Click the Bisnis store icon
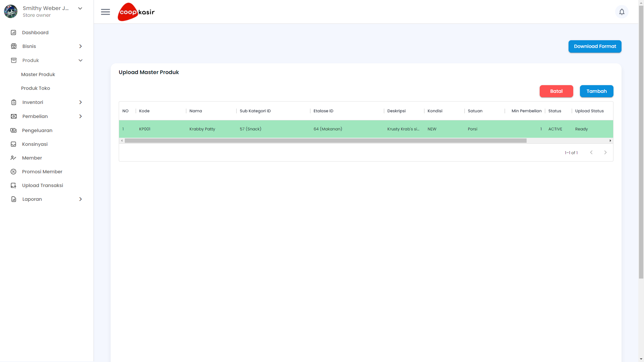The height and width of the screenshot is (362, 644). [14, 46]
